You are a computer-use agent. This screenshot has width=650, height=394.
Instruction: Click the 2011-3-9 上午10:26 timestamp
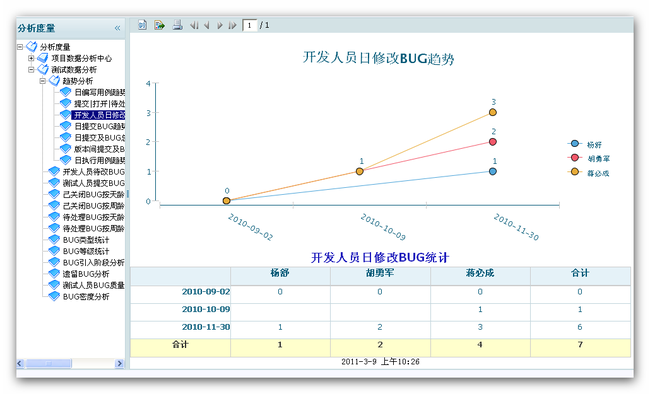pos(380,362)
